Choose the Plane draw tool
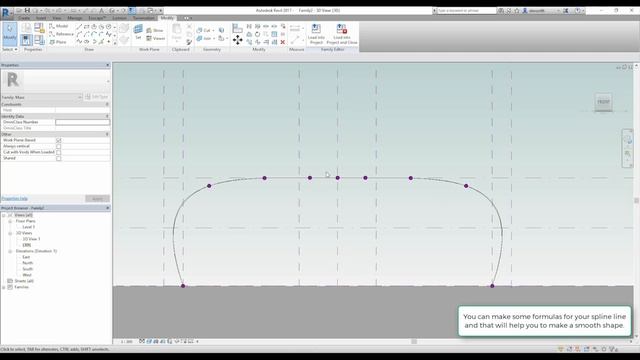The width and height of the screenshot is (640, 360). [58, 42]
